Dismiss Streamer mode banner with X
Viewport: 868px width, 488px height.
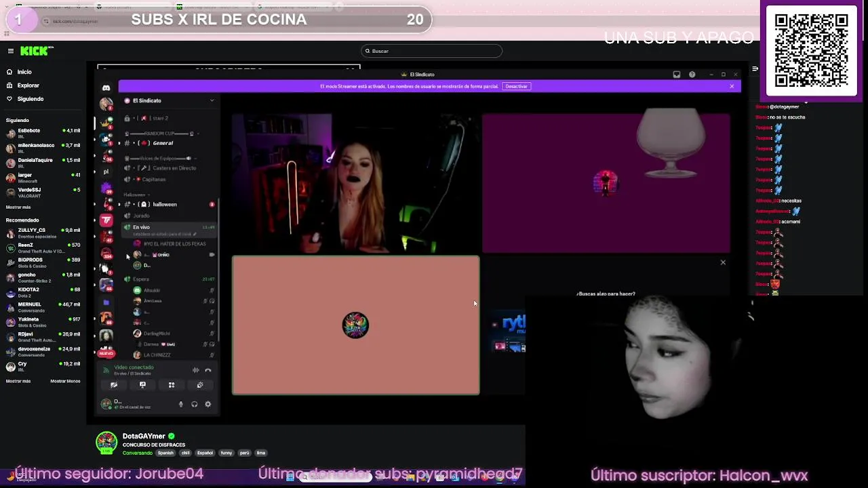[732, 86]
